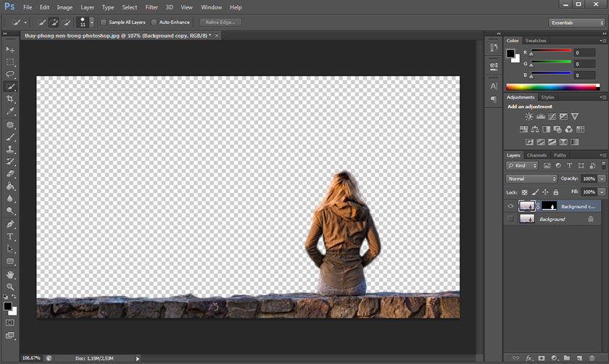Add a Curves adjustment
Image resolution: width=609 pixels, height=364 pixels.
(552, 117)
